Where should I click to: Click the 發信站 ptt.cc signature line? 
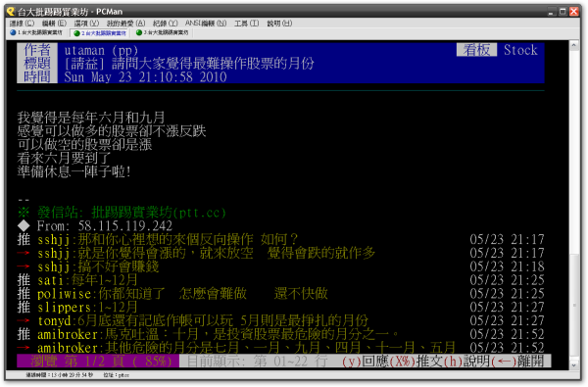(x=122, y=213)
